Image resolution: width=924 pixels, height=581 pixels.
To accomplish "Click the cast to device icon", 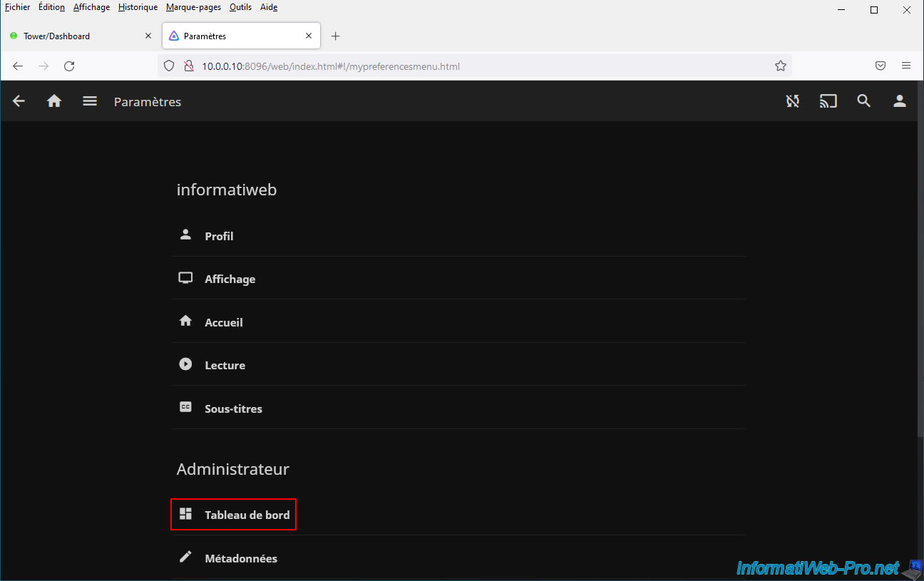I will (x=828, y=101).
